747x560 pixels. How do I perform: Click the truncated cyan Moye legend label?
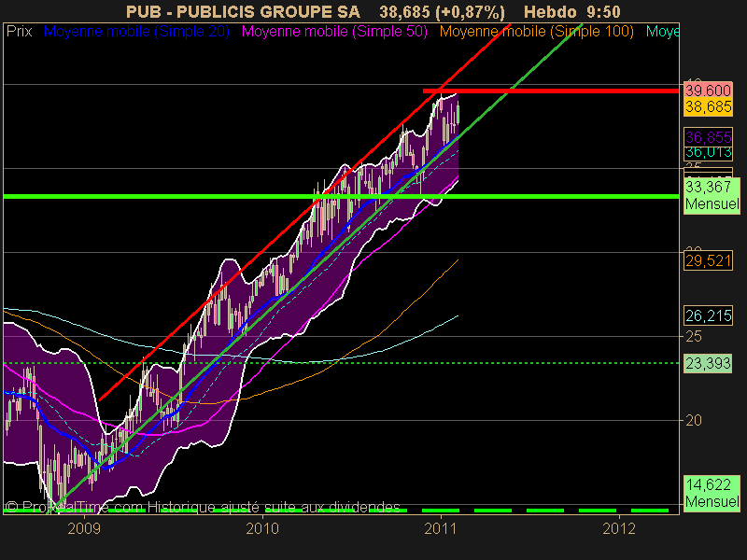(x=662, y=32)
